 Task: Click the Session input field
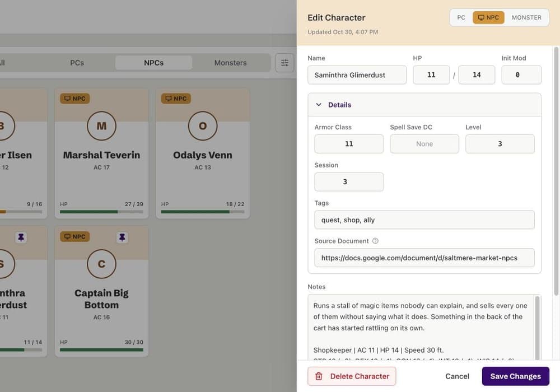[349, 181]
